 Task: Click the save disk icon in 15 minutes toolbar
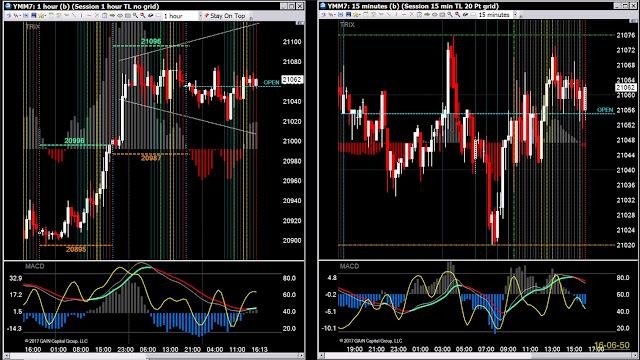[348, 14]
